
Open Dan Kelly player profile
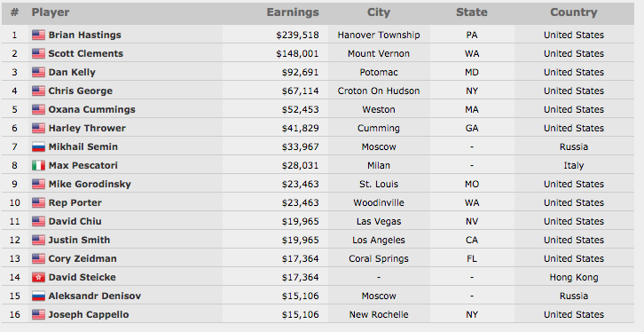(x=72, y=72)
